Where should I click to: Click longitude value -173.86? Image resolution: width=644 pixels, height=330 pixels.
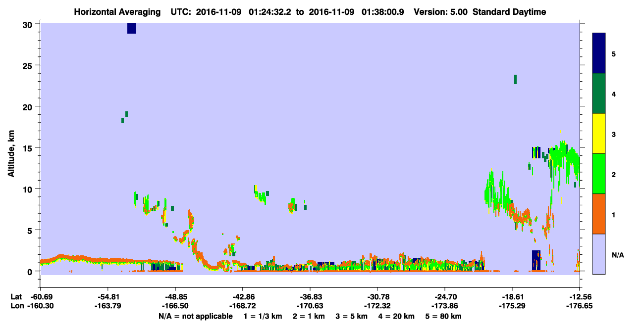click(x=445, y=306)
